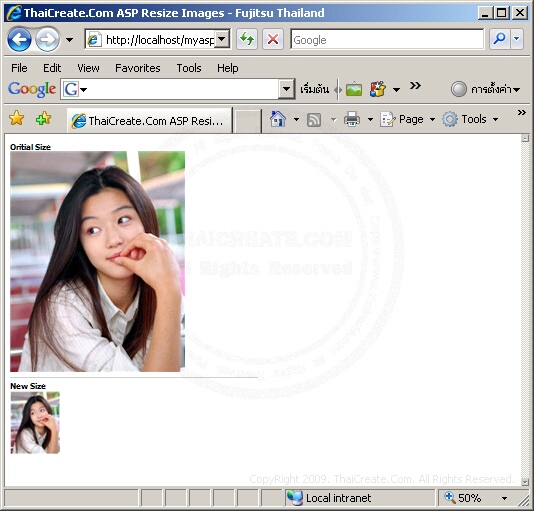
Task: Open the Help menu
Action: pyautogui.click(x=227, y=68)
